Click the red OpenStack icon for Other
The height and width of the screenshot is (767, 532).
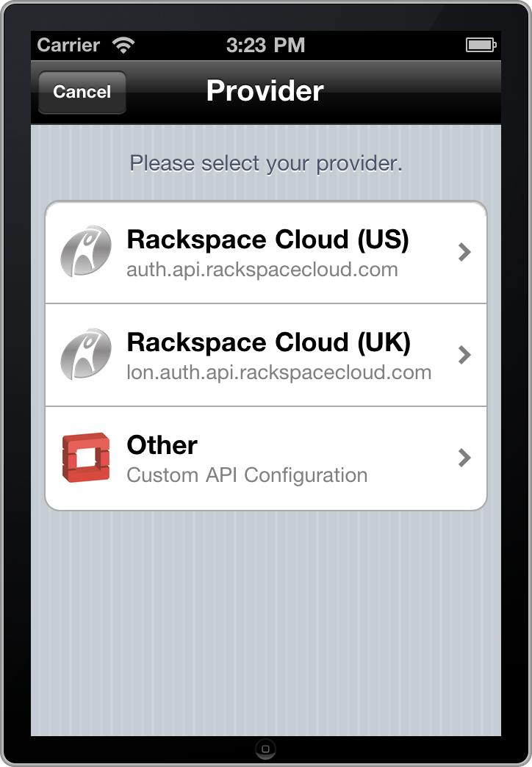(86, 457)
